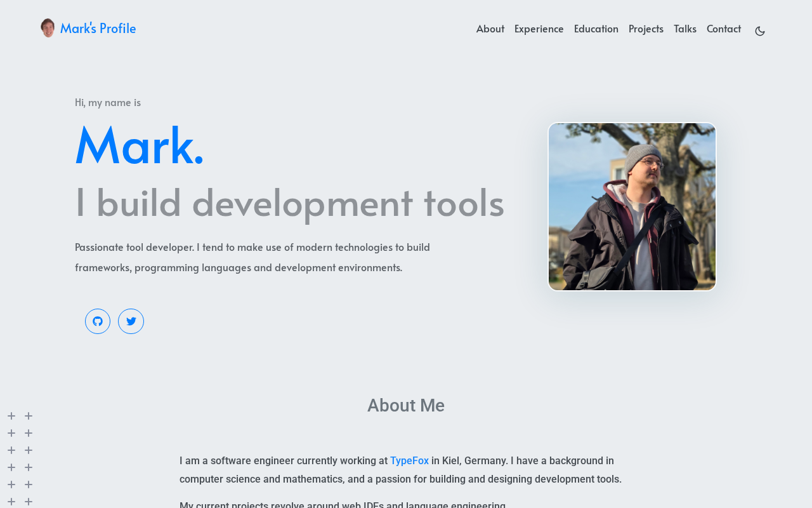This screenshot has height=508, width=812.
Task: Open the GitHub profile icon
Action: (98, 321)
